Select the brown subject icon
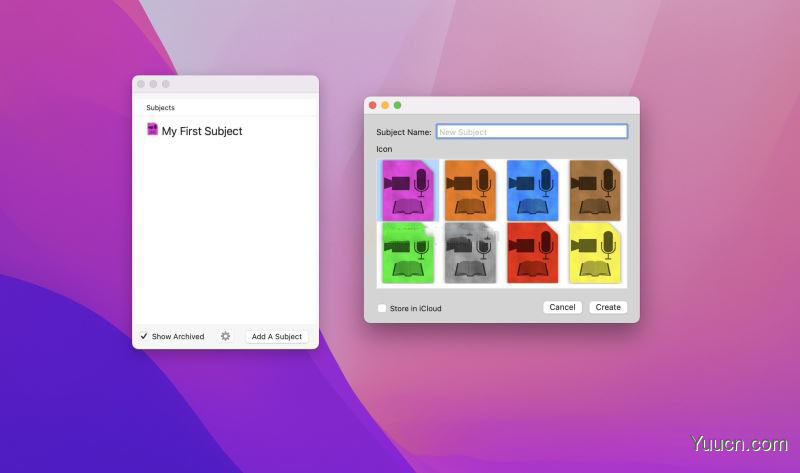The height and width of the screenshot is (473, 800). (x=594, y=190)
